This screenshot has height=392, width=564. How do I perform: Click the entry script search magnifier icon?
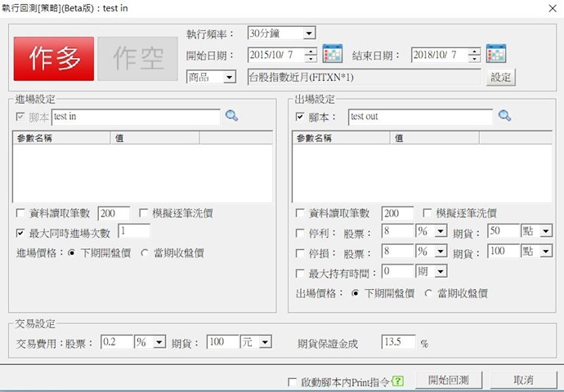click(232, 117)
